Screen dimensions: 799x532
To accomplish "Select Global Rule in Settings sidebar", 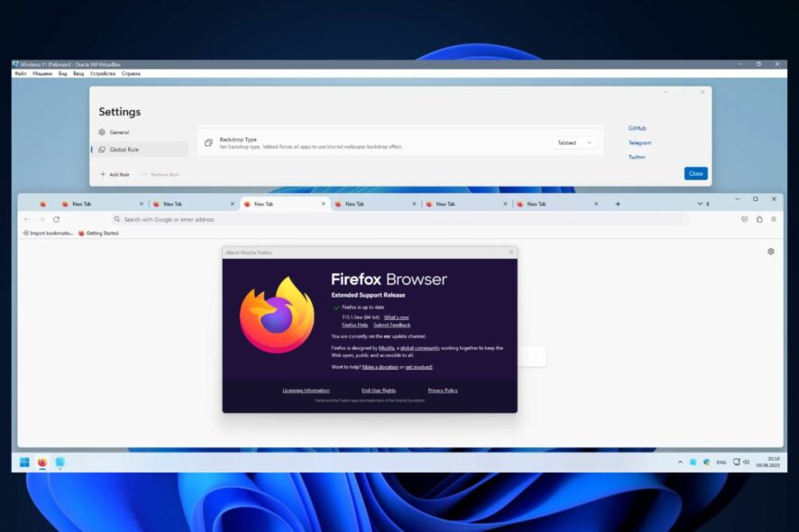I will pyautogui.click(x=141, y=150).
